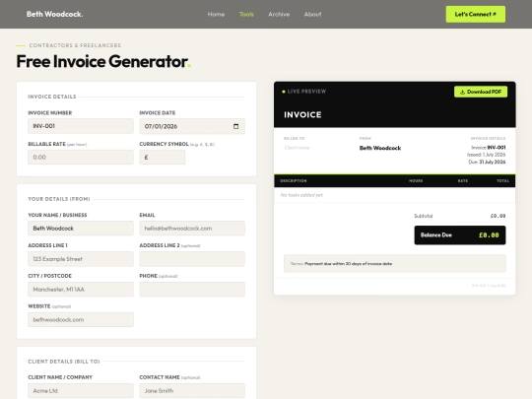Screen dimensions: 532x399
Task: Open the Home menu item
Action: [216, 14]
